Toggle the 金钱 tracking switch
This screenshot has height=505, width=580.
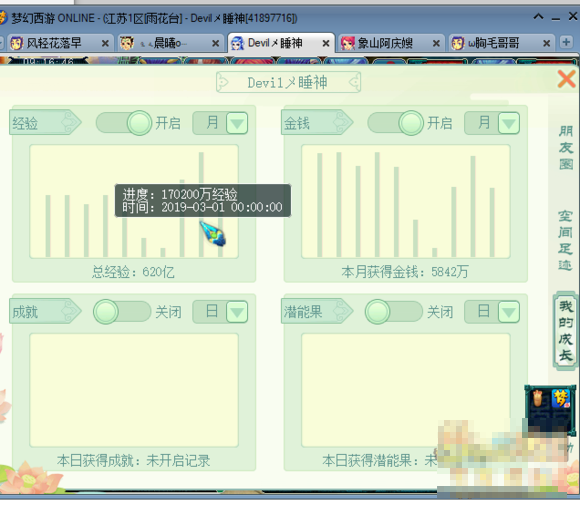tap(395, 123)
